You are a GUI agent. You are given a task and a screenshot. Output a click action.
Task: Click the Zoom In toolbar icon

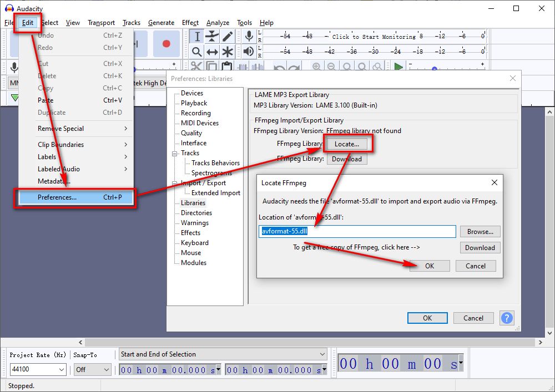tap(316, 67)
